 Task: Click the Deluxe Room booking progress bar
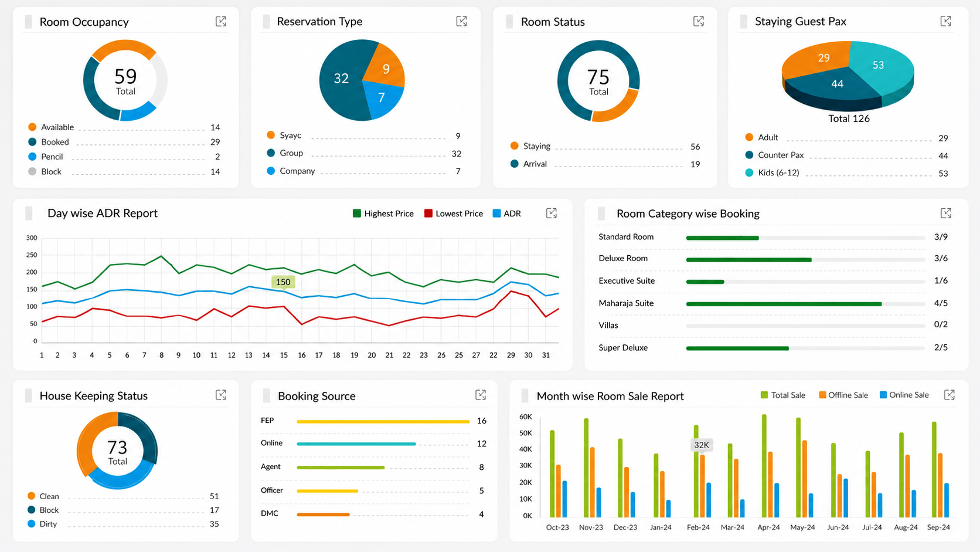[805, 259]
